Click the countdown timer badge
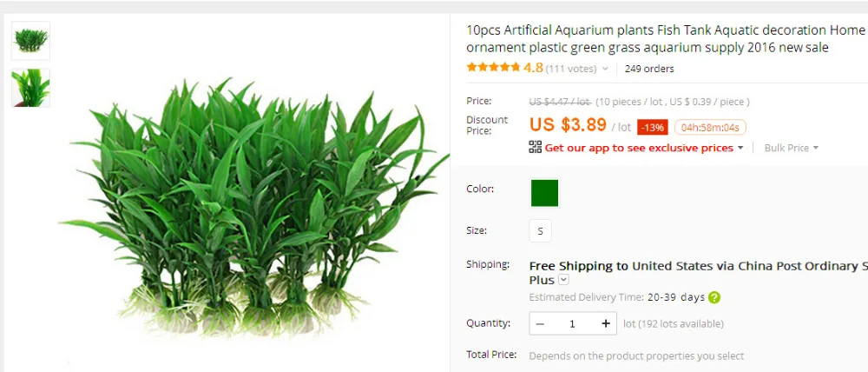Image resolution: width=868 pixels, height=372 pixels. click(x=710, y=128)
